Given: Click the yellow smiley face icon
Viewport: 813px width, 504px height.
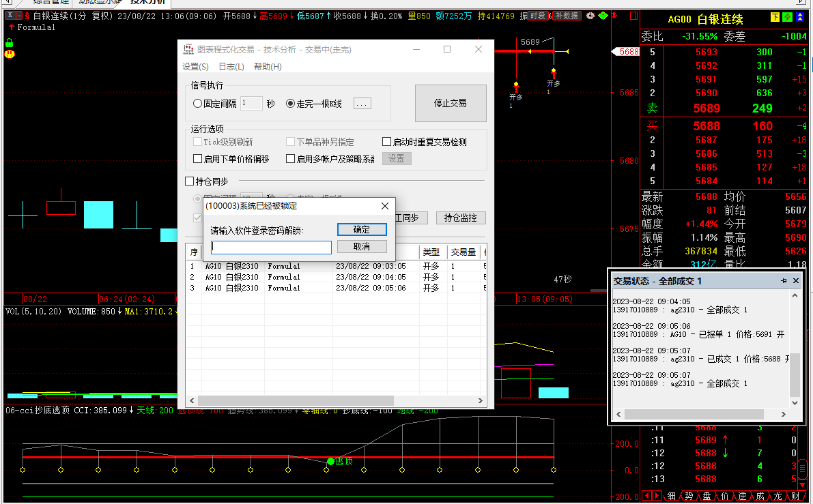Looking at the screenshot, I should point(10,53).
